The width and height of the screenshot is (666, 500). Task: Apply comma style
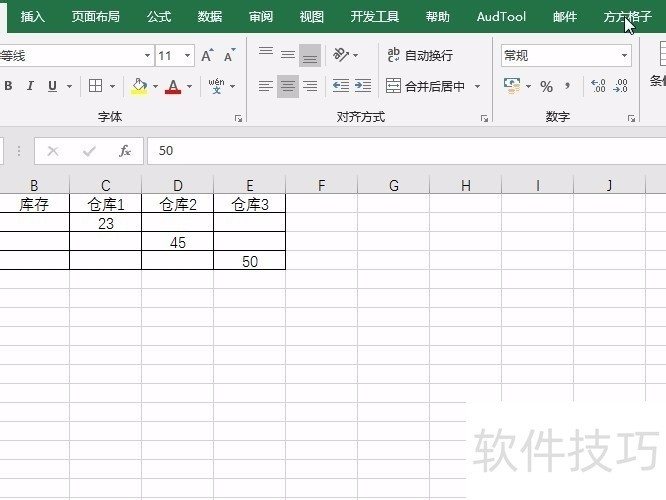(x=568, y=87)
